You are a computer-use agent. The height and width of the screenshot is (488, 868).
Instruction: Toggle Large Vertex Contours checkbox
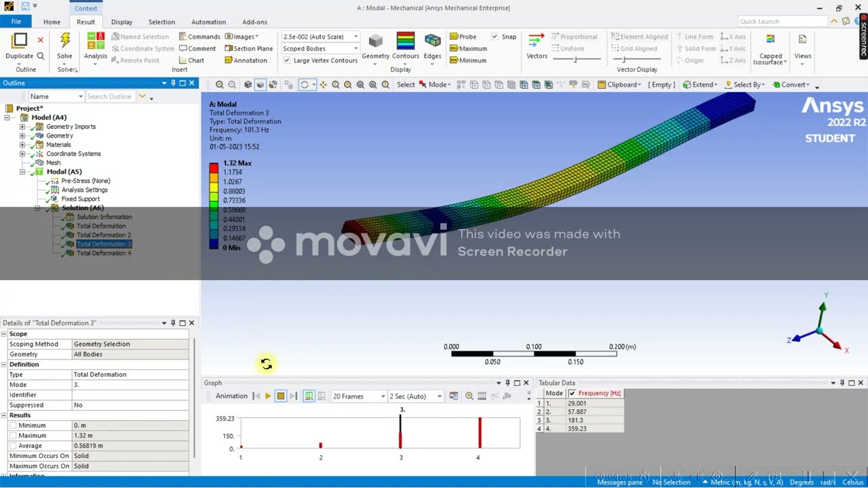coord(287,60)
